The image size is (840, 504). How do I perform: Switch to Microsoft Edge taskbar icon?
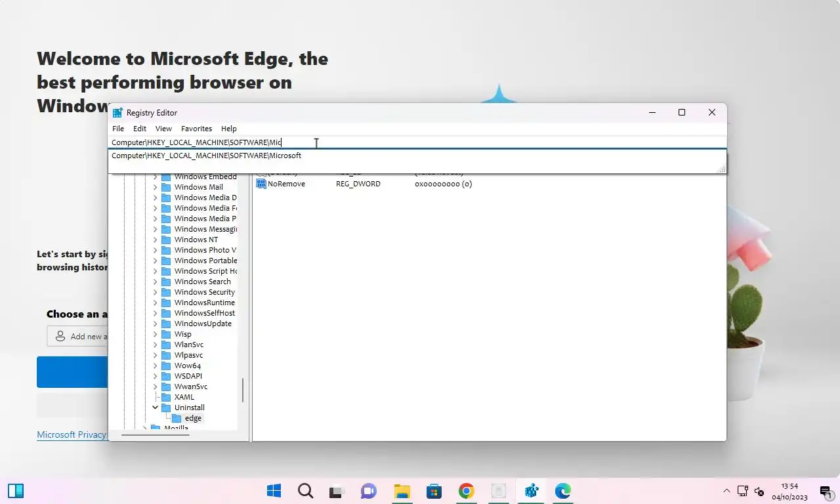pos(562,491)
